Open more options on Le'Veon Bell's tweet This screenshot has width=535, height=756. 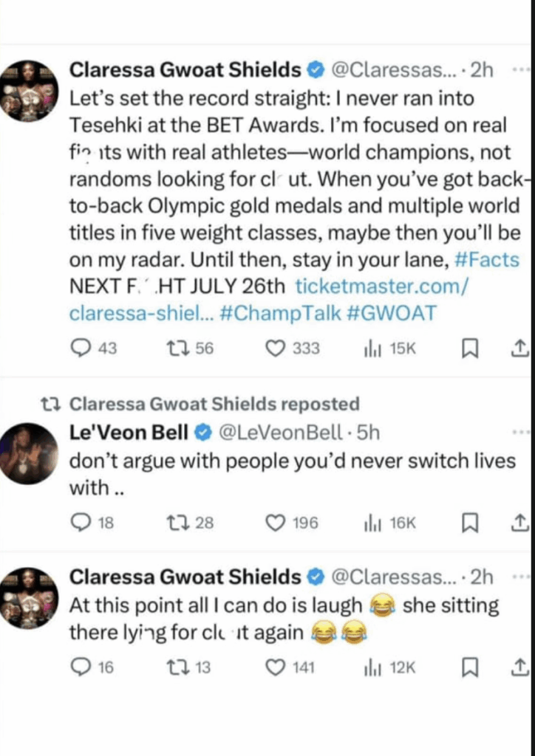pyautogui.click(x=520, y=433)
